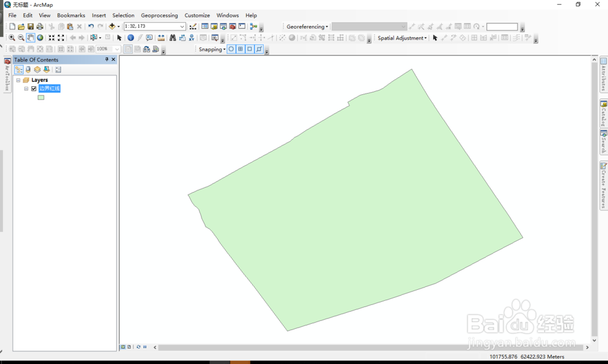The image size is (608, 364).
Task: Open the Customize menu
Action: (197, 16)
